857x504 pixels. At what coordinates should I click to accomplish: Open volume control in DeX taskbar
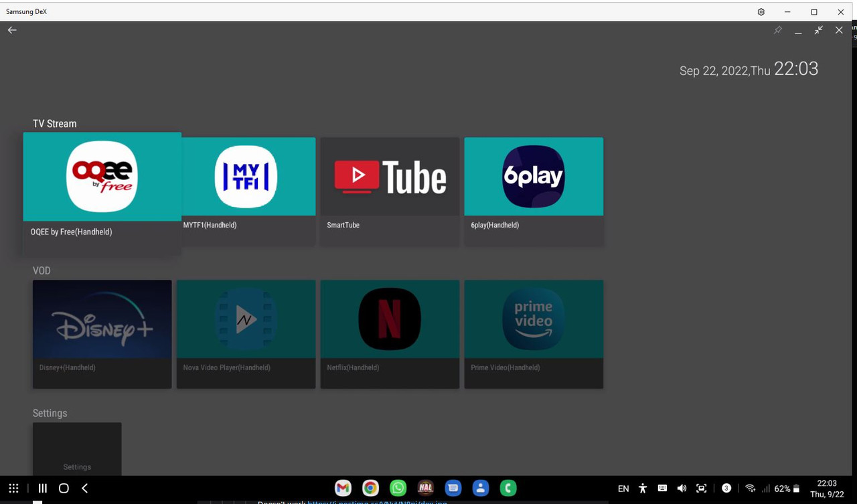tap(682, 489)
